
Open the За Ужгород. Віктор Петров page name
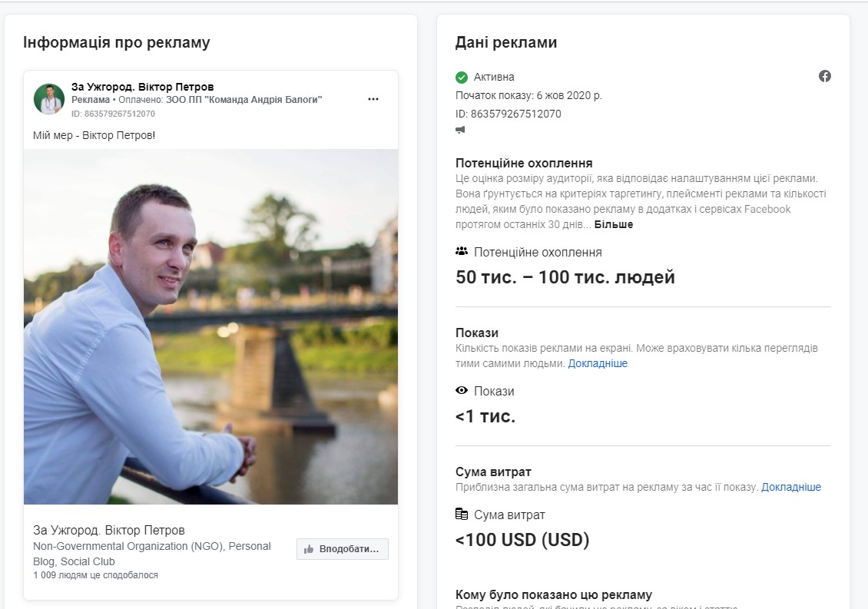click(x=142, y=86)
